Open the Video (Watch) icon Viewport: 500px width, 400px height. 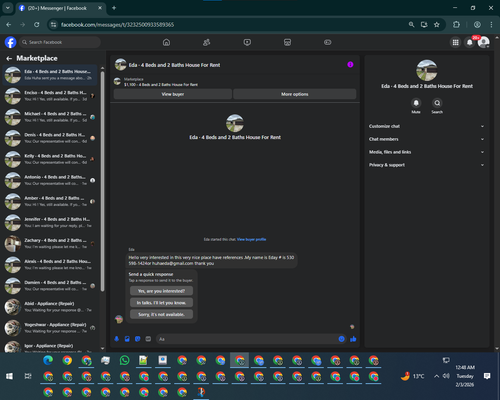click(247, 42)
